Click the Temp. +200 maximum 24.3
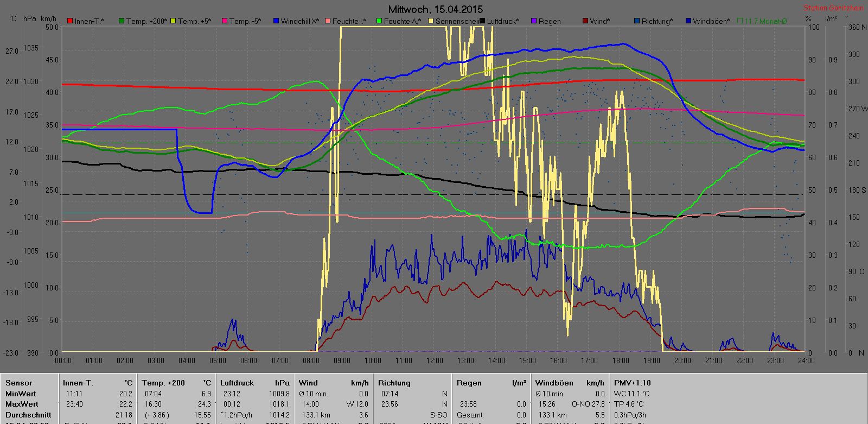The height and width of the screenshot is (424, 868). click(205, 404)
